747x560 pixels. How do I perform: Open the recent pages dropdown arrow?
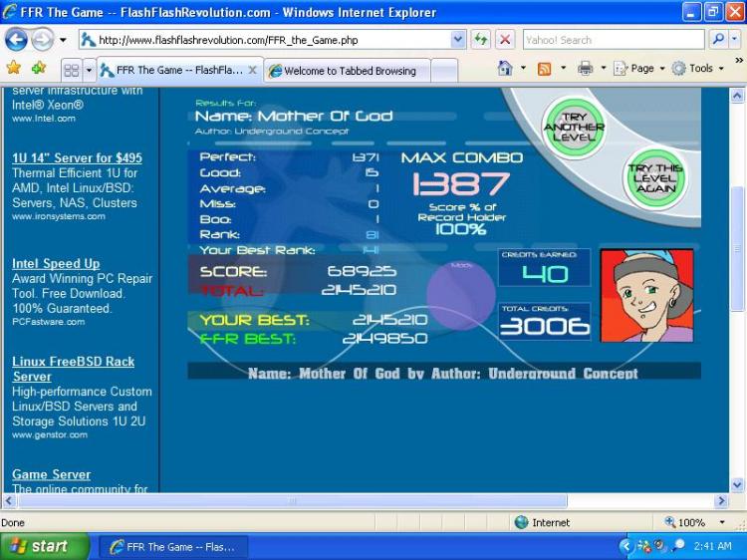coord(63,40)
